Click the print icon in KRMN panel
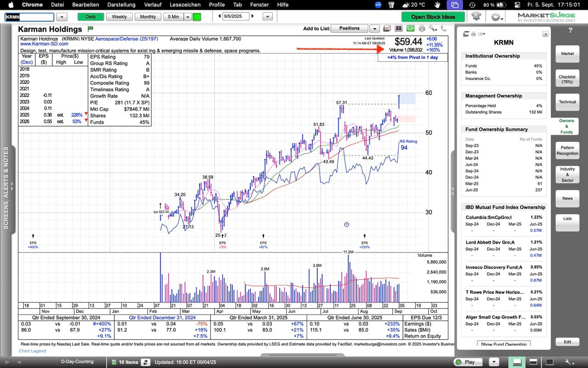The width and height of the screenshot is (588, 368). tap(473, 34)
